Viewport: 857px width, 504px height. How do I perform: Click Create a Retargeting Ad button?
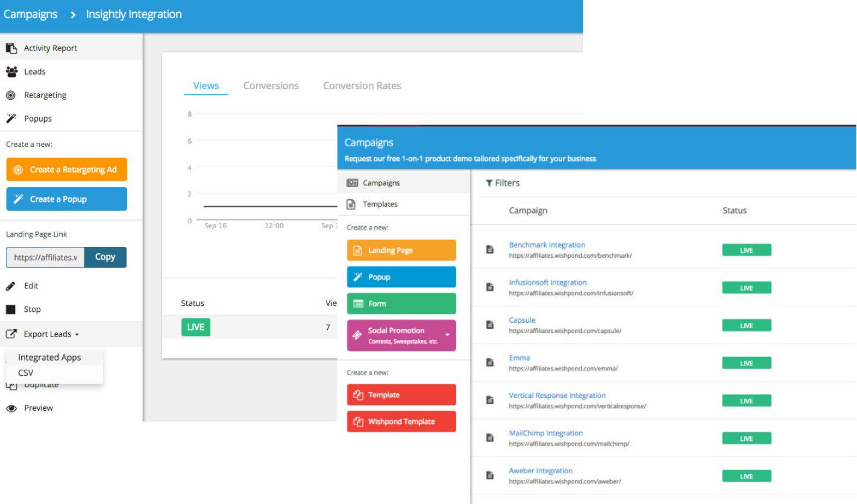[67, 170]
